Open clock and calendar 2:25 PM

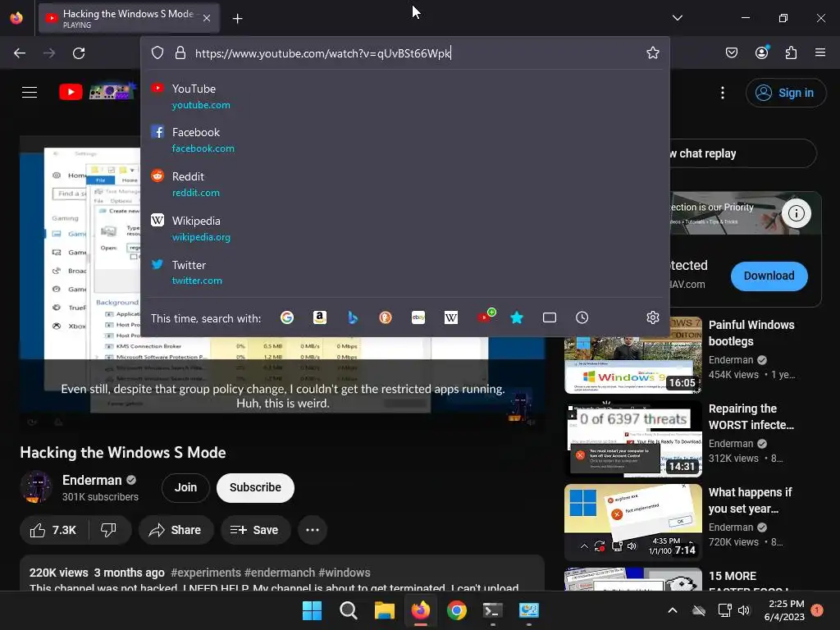[784, 610]
